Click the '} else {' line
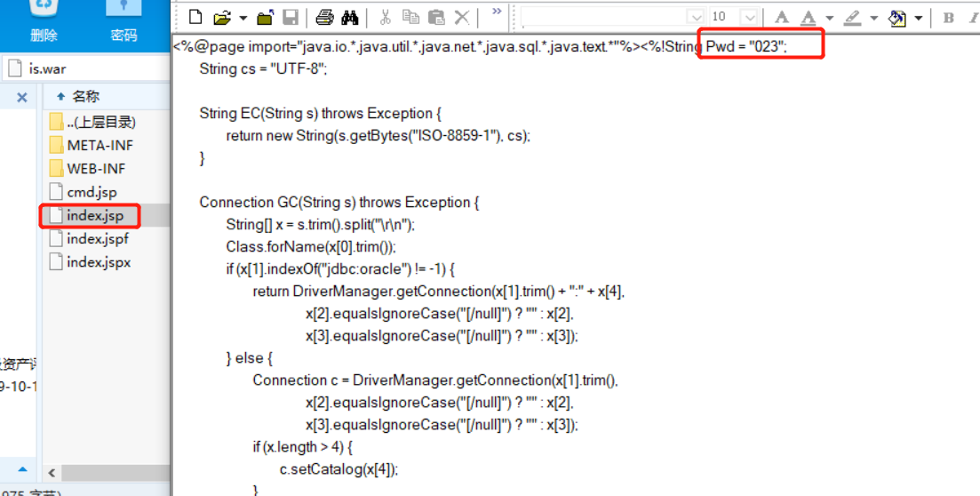980x496 pixels. [250, 357]
